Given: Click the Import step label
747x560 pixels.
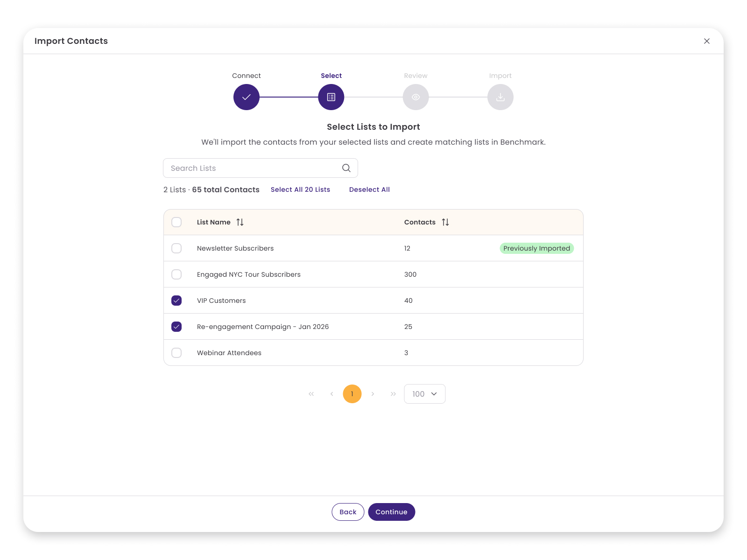Looking at the screenshot, I should coord(500,76).
